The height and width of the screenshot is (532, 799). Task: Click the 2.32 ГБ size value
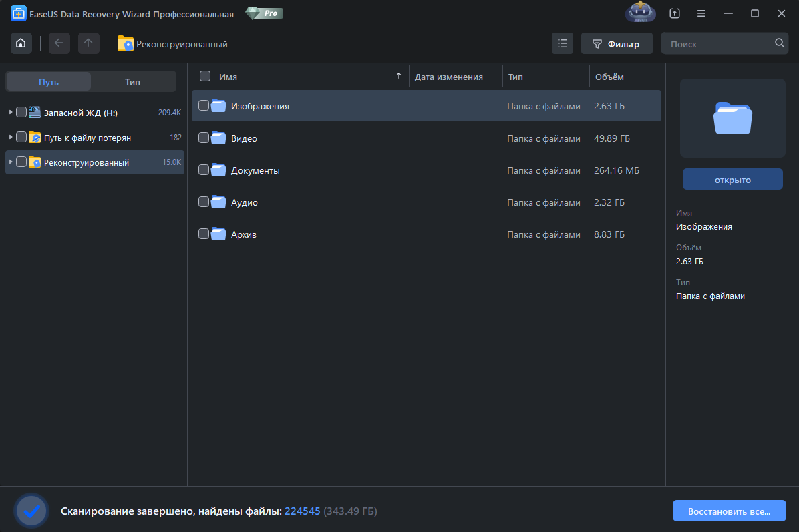click(x=609, y=203)
